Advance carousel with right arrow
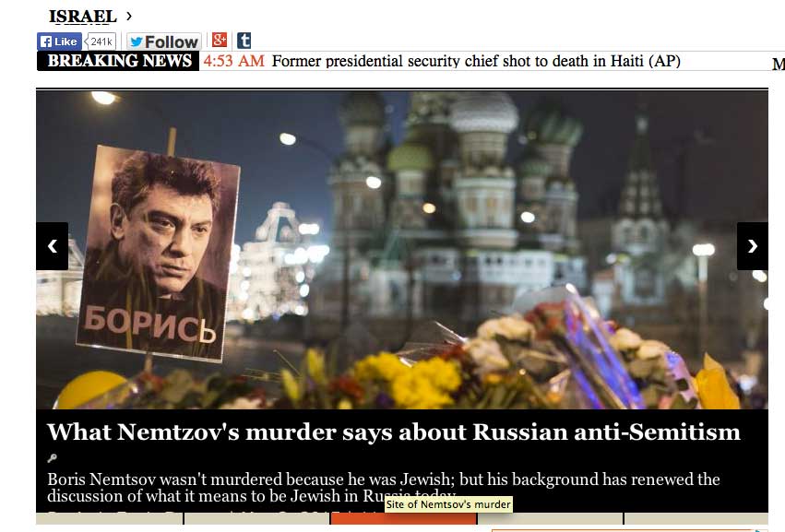The image size is (785, 532). [x=752, y=246]
